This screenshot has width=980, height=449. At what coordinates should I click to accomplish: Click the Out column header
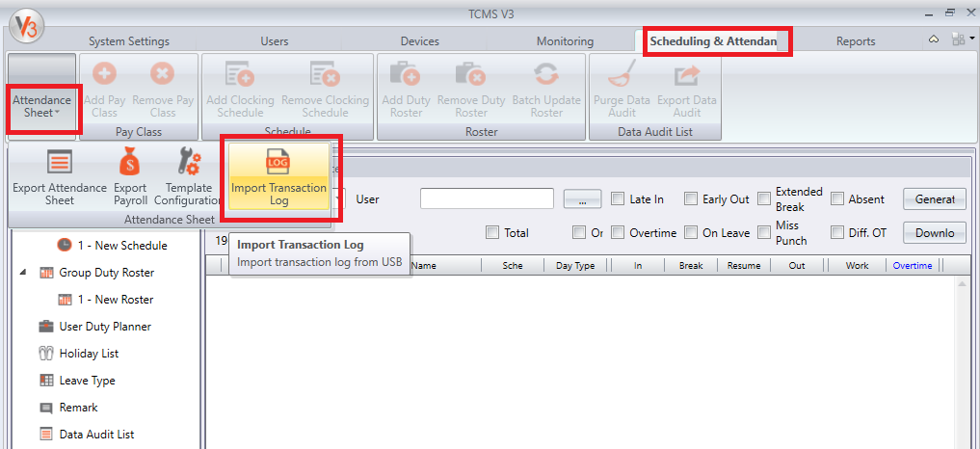[x=797, y=266]
